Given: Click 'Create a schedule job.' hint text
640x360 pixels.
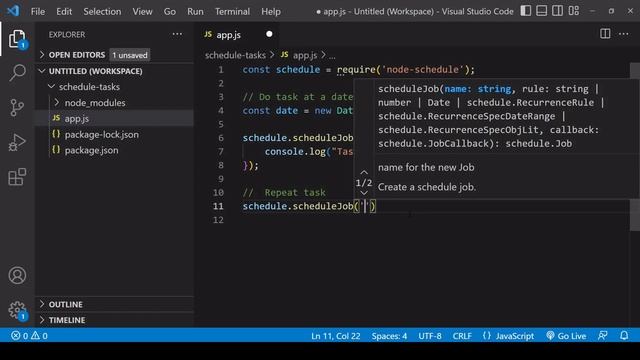Looking at the screenshot, I should [427, 187].
